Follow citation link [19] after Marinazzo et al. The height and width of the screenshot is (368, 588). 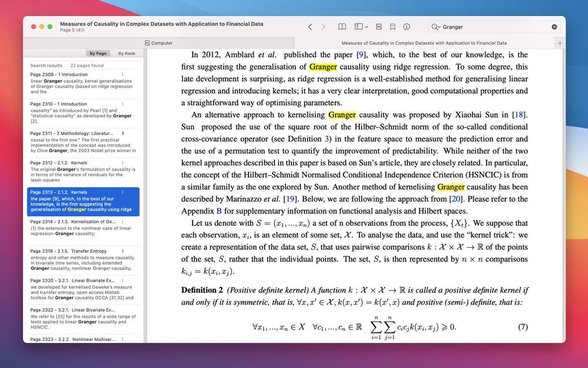pos(290,199)
